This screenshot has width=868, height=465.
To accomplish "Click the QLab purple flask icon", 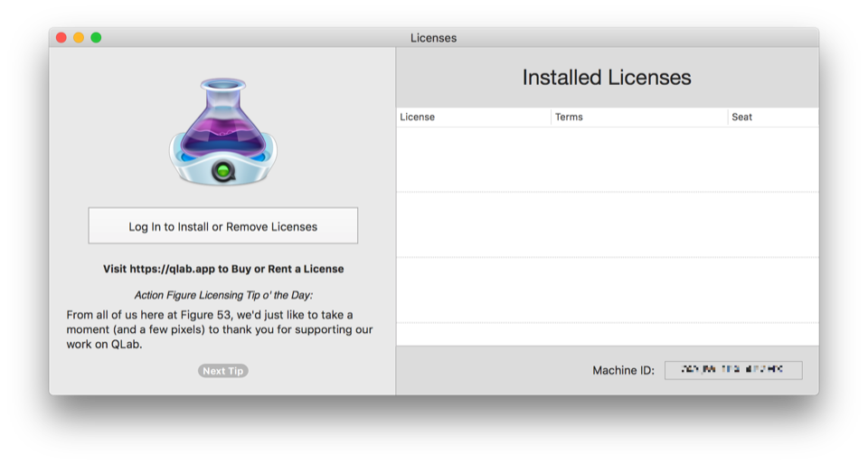I will click(x=222, y=133).
